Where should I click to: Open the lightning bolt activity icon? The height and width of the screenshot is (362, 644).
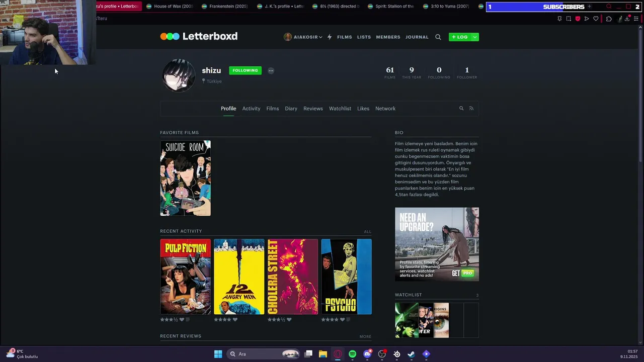click(330, 37)
